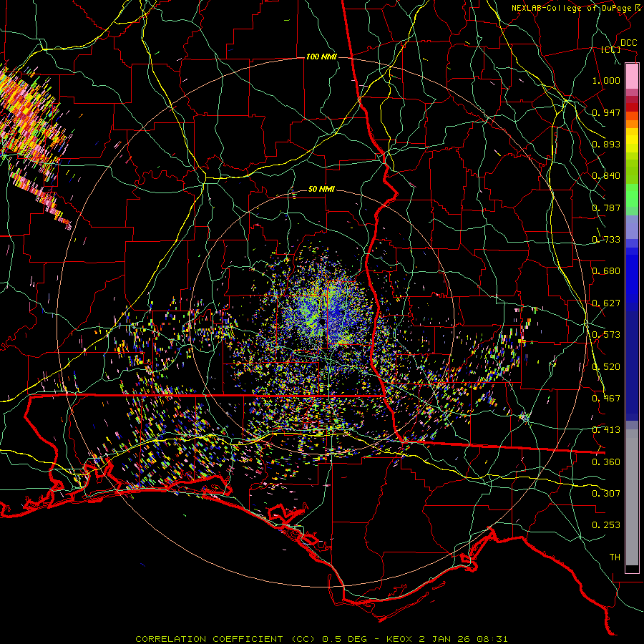Click the 0.307 scale value
This screenshot has width=644, height=644.
pyautogui.click(x=606, y=494)
